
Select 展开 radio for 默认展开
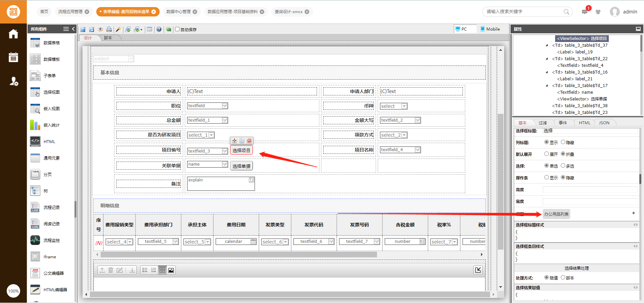click(x=546, y=154)
